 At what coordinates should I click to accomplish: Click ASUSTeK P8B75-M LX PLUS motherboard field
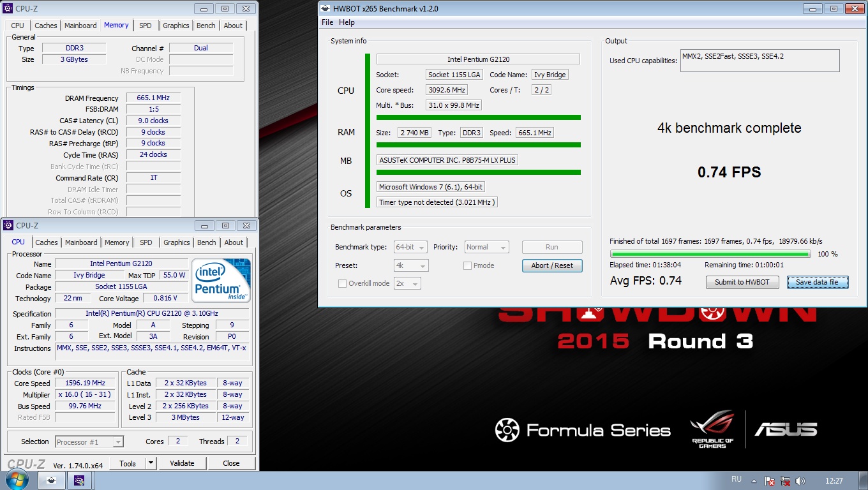[447, 160]
